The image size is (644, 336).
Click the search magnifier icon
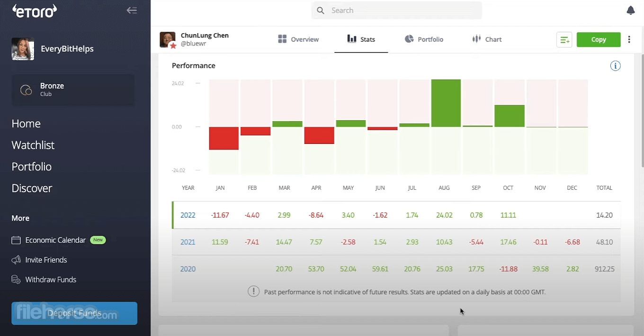click(x=321, y=10)
